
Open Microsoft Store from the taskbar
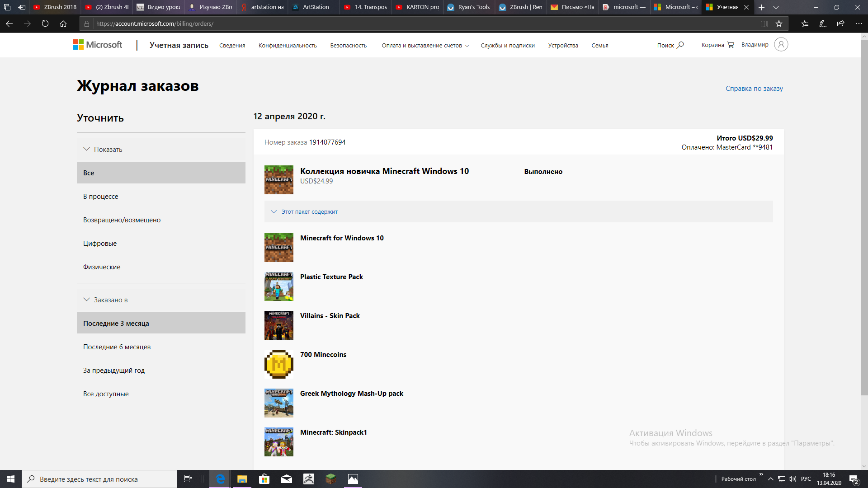pos(264,479)
